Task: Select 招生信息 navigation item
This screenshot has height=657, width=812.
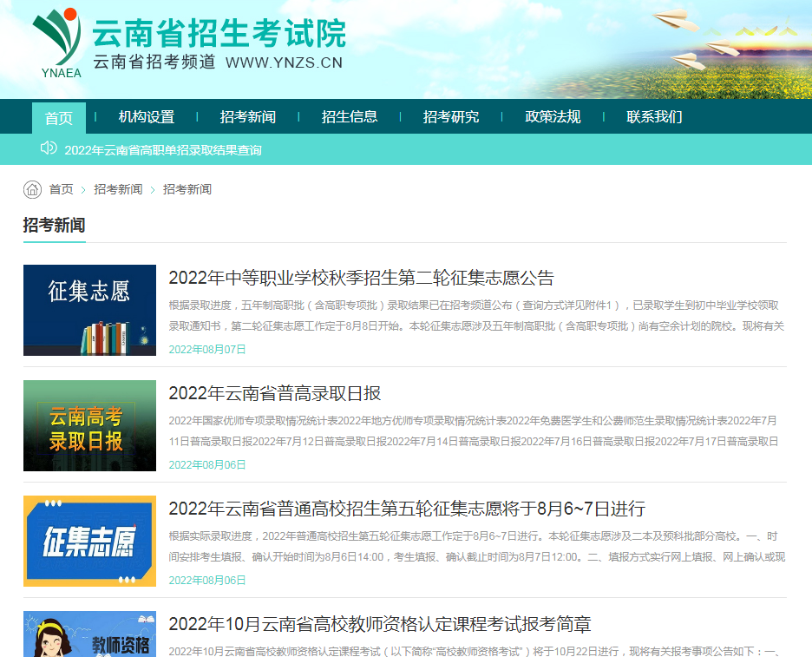Action: [x=350, y=117]
